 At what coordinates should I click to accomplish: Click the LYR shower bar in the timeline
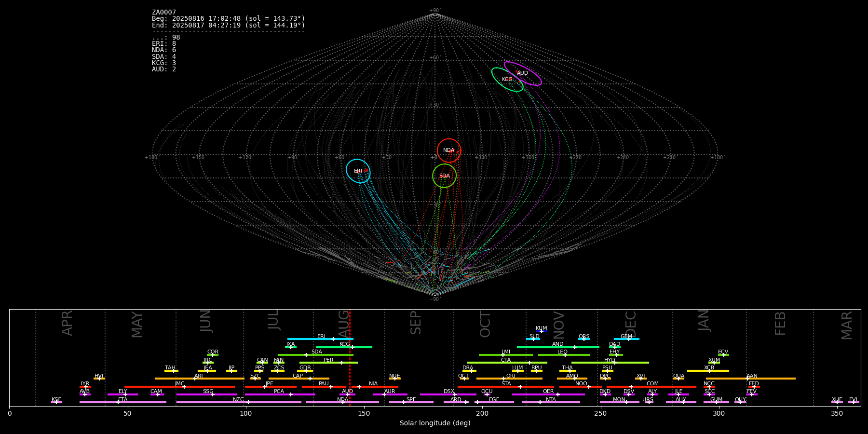(x=85, y=387)
